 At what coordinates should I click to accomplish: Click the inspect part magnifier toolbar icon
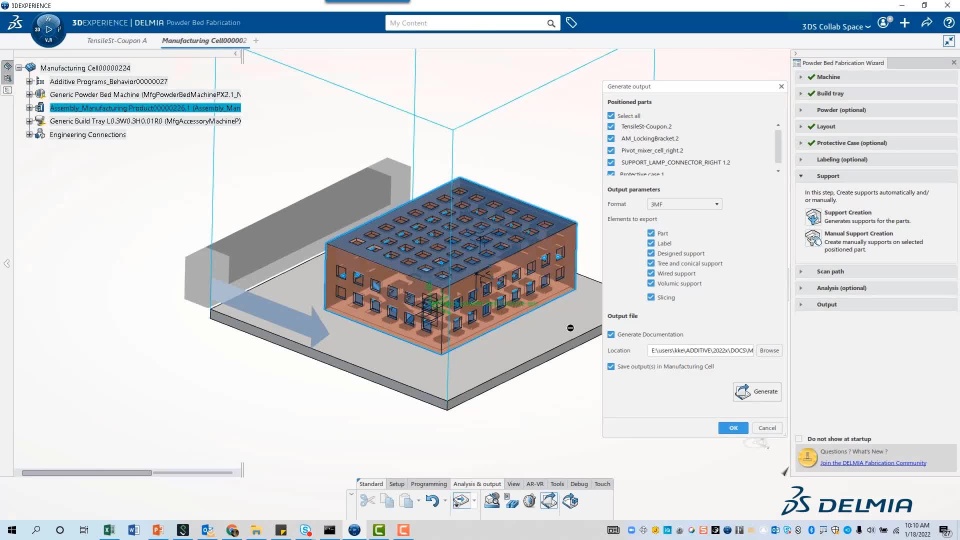click(492, 501)
